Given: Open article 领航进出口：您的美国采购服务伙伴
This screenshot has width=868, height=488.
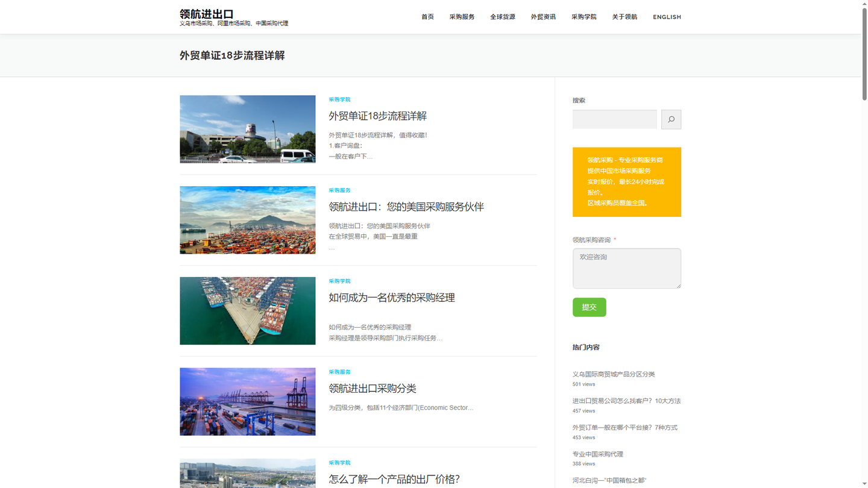Looking at the screenshot, I should click(406, 207).
